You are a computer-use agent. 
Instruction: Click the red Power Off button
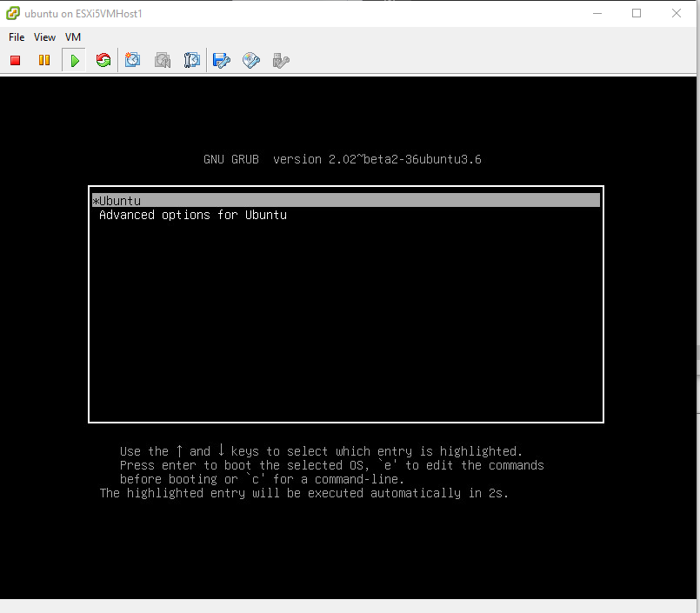click(15, 60)
